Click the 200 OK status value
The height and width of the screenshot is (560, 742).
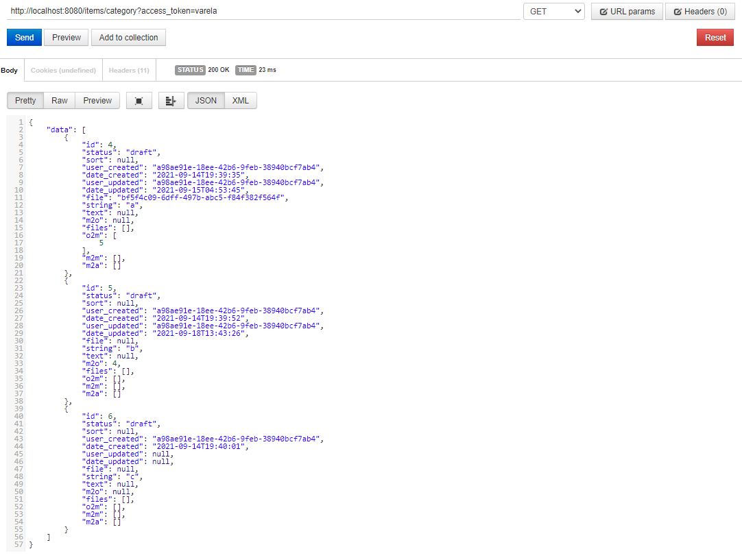[x=219, y=70]
